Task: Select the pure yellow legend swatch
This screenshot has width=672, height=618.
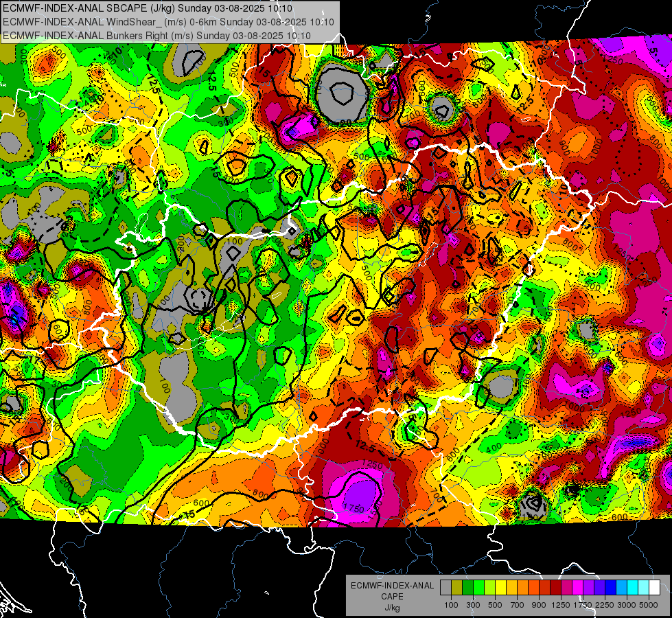Action: pyautogui.click(x=500, y=587)
